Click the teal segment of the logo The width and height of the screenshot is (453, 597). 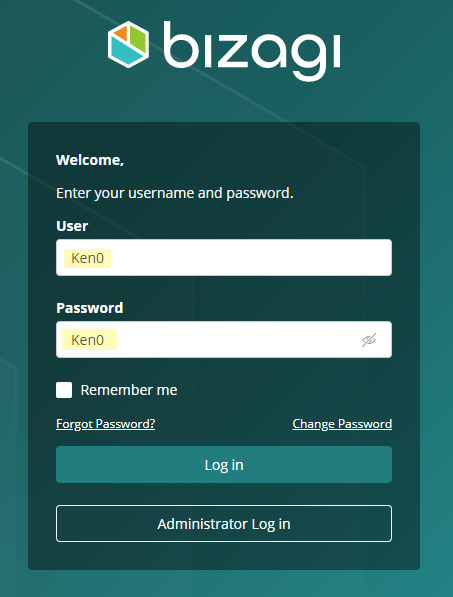[x=126, y=53]
